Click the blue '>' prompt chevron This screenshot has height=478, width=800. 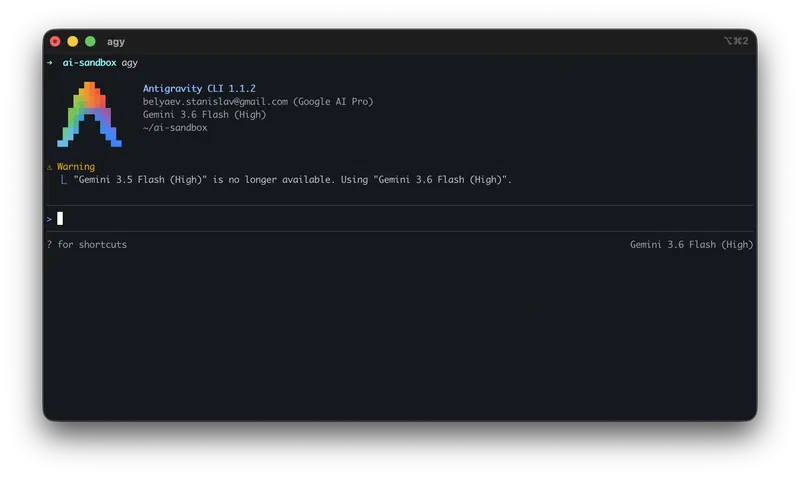pyautogui.click(x=49, y=219)
